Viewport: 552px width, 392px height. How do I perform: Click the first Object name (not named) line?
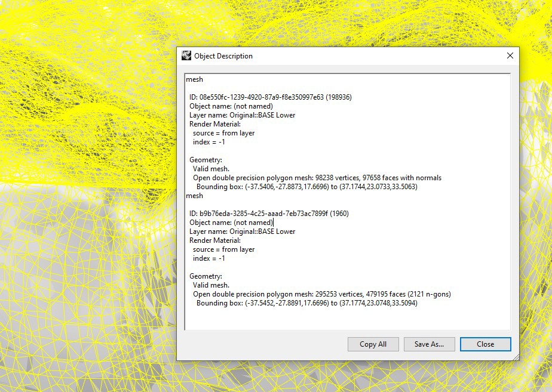tap(231, 106)
